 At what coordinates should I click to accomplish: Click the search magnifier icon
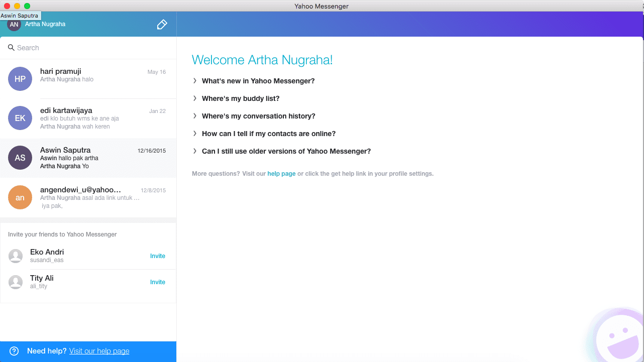click(x=11, y=48)
